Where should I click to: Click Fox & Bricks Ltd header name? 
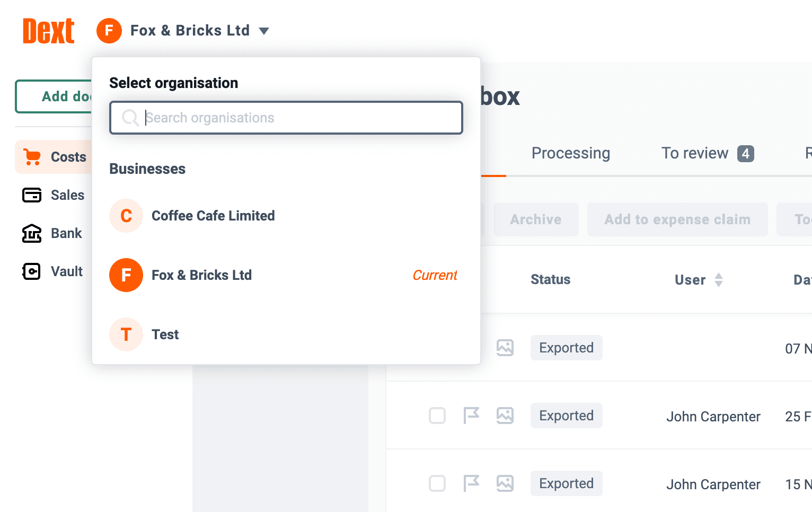pos(190,31)
